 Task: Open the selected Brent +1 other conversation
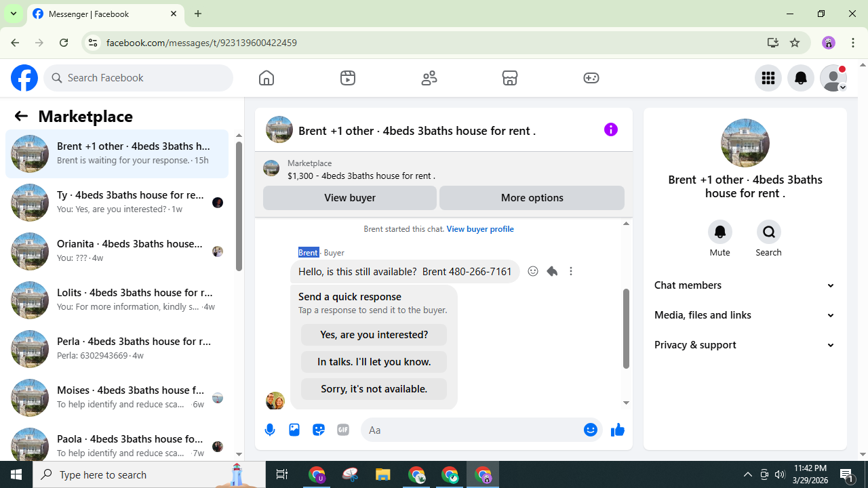(117, 153)
